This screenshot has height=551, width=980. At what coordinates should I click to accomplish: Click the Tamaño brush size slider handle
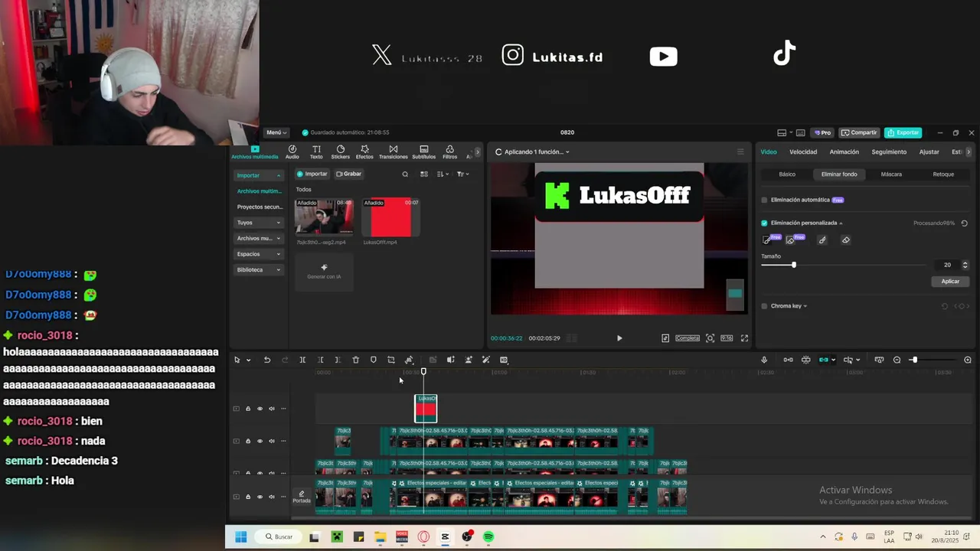coord(794,265)
